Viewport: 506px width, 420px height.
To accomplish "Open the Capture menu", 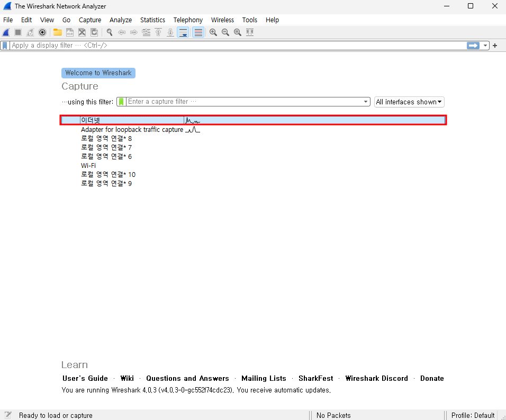I will click(x=90, y=20).
